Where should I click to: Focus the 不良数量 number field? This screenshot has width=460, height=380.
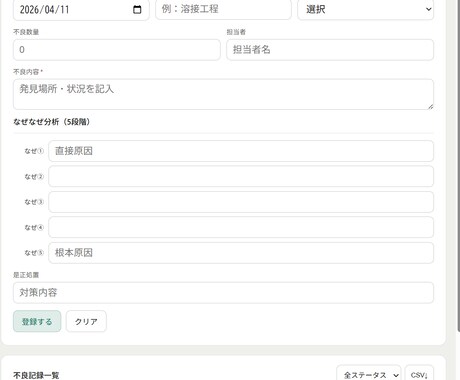pyautogui.click(x=117, y=50)
